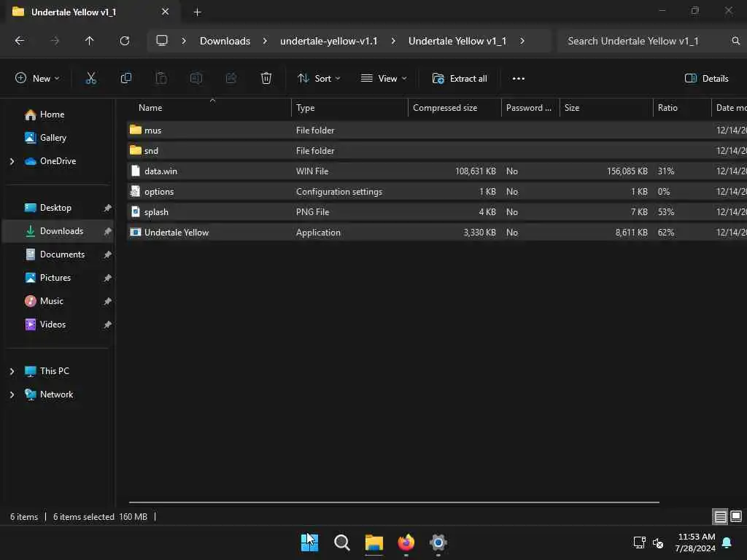Screen dimensions: 747x560
Task: Open the Windows Start menu
Action: coord(309,542)
